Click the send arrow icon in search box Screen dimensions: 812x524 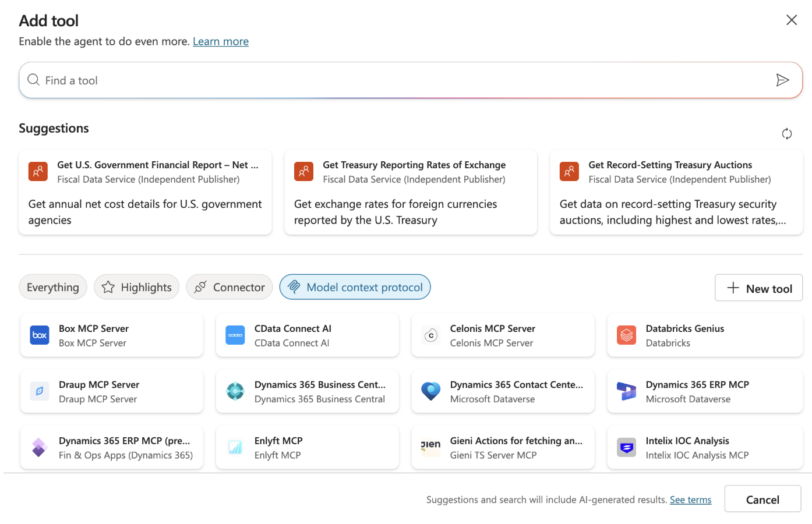pyautogui.click(x=782, y=80)
